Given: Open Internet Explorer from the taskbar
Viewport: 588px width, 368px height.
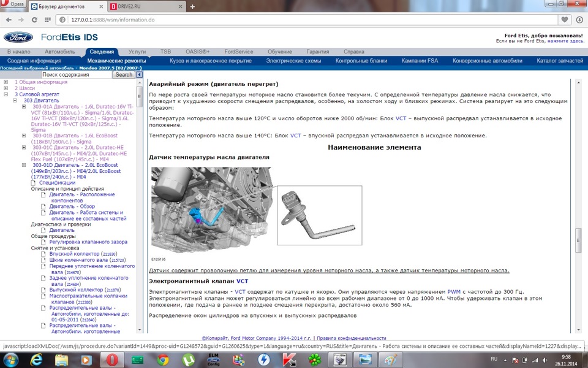Looking at the screenshot, I should (x=37, y=359).
